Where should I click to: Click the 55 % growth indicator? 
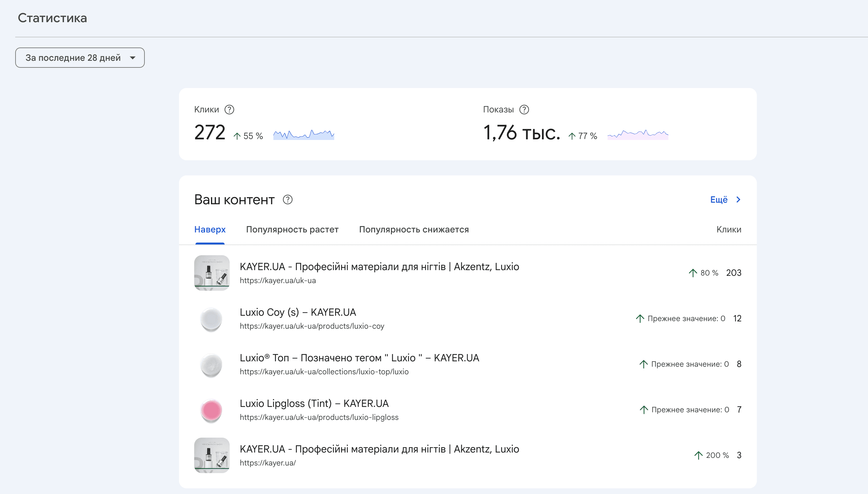[x=248, y=136]
